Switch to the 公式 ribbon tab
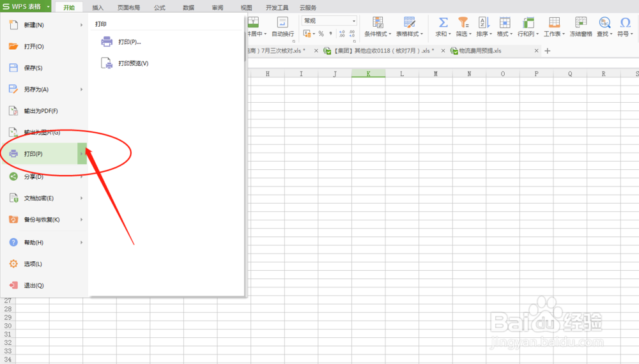Screen dimensions: 639x364 [160, 7]
